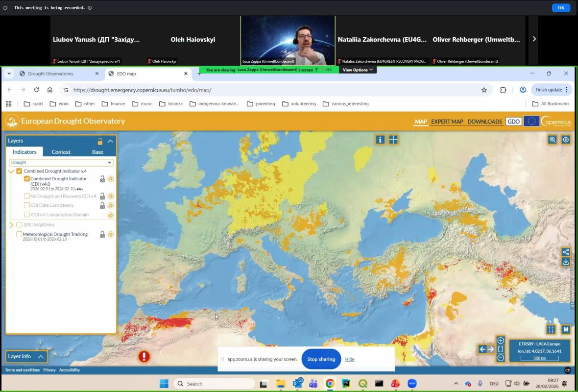Open the EXPERT MAP menu item

tap(447, 122)
